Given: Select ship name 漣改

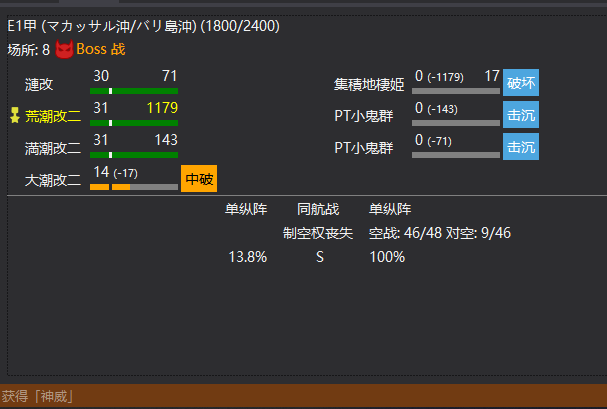Looking at the screenshot, I should (x=39, y=84).
